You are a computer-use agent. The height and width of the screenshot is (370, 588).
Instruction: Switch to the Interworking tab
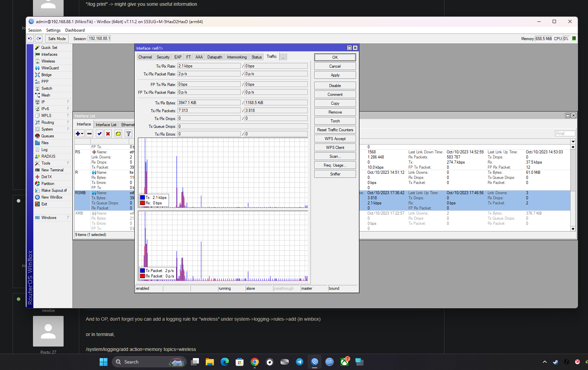pos(237,57)
